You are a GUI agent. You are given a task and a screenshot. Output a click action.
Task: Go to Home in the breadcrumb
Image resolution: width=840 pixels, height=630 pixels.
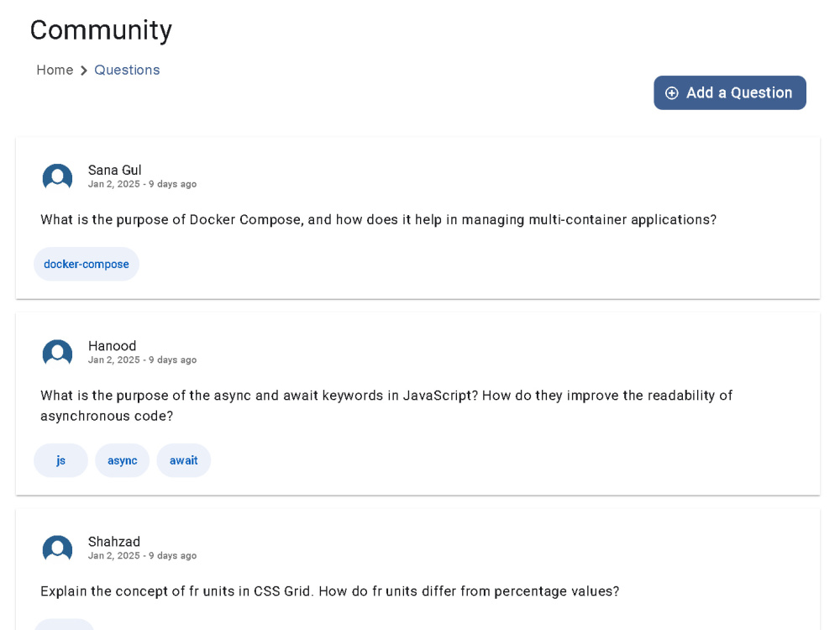pyautogui.click(x=55, y=71)
